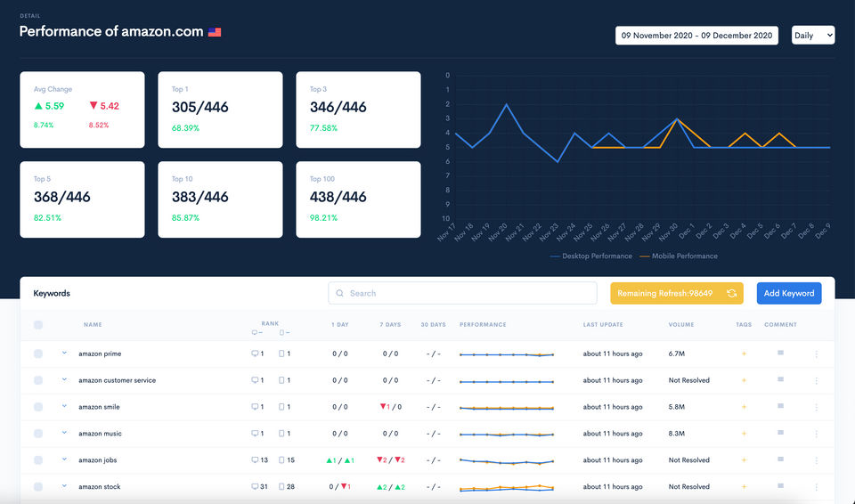855x504 pixels.
Task: Check the amazon prime row checkbox
Action: coord(38,354)
